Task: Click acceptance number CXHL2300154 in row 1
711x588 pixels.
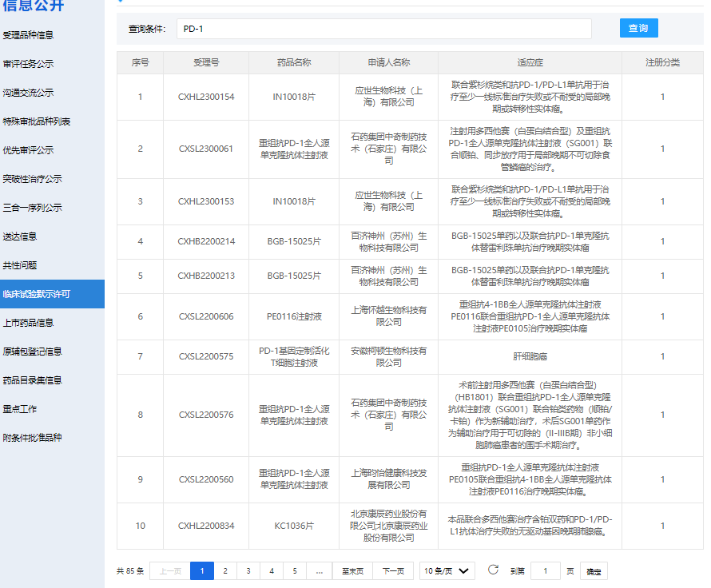Action: (206, 97)
